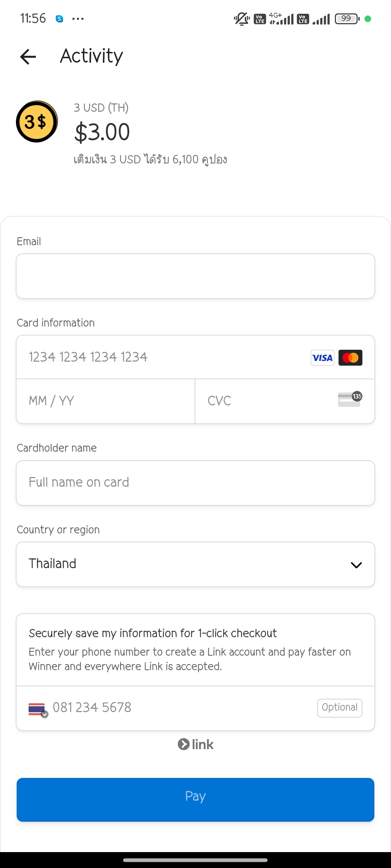This screenshot has height=868, width=391.
Task: Select the MM / YY expiry field
Action: (105, 401)
